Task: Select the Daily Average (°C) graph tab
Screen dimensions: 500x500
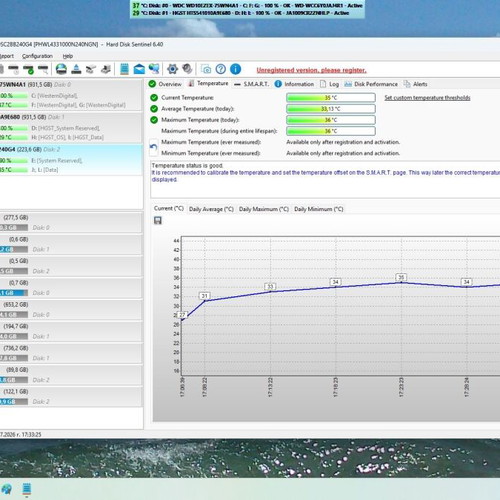Action: click(x=211, y=209)
